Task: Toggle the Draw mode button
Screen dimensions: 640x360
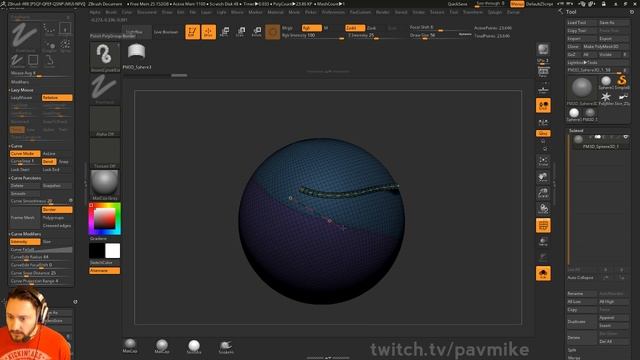Action: 208,31
